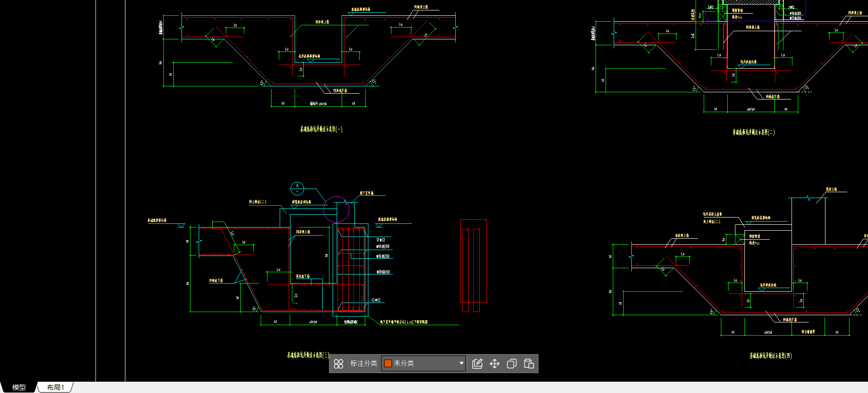Click the cyan detail bubble labeled A

tap(297, 188)
